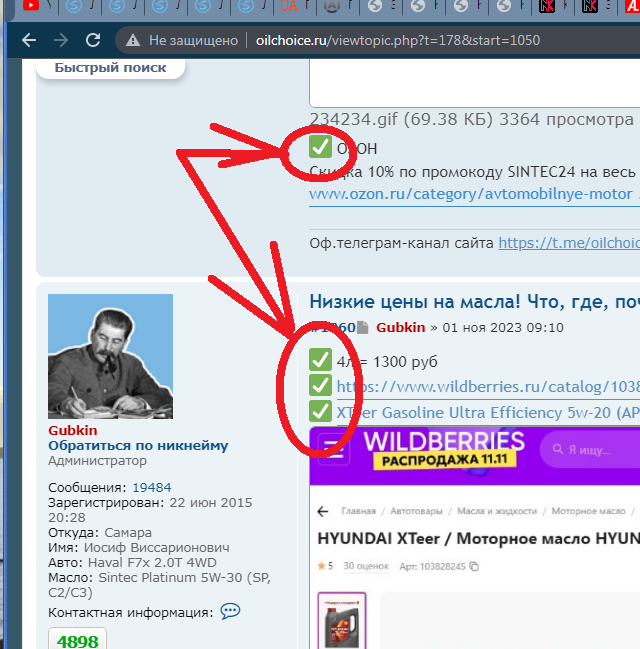Reload the oilchoice.ru page

pyautogui.click(x=93, y=40)
